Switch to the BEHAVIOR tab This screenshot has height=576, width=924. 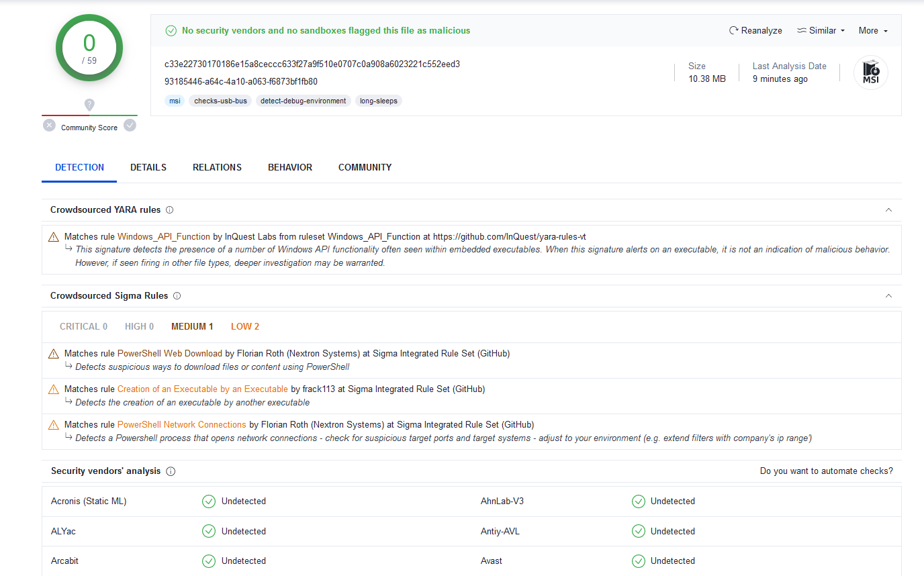tap(289, 167)
